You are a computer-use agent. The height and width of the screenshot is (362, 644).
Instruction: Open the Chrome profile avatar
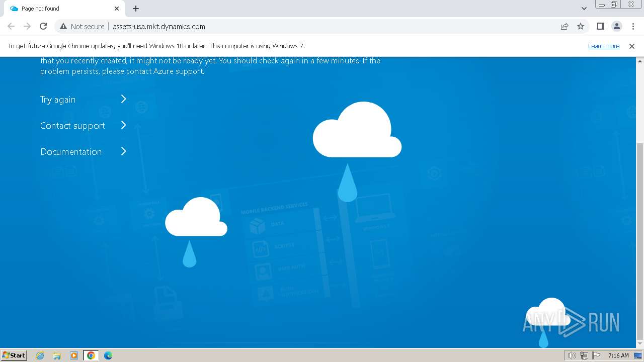[616, 26]
